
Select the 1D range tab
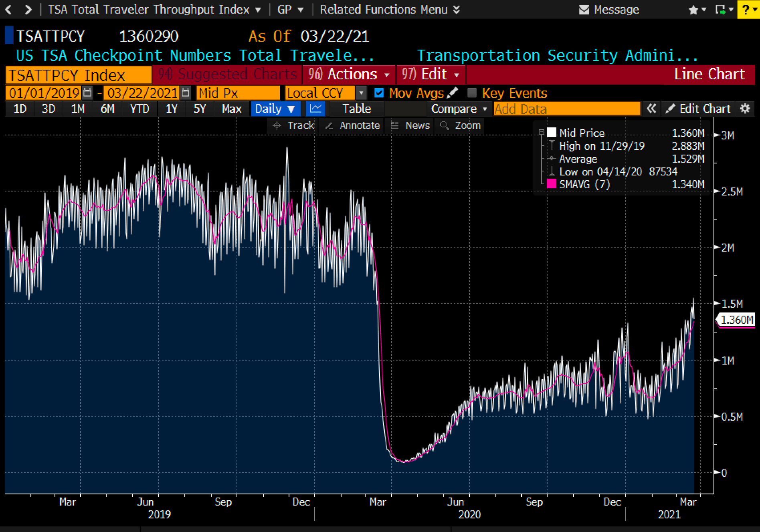coord(20,109)
